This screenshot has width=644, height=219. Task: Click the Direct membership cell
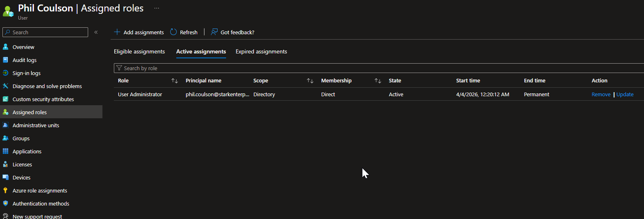(x=328, y=94)
